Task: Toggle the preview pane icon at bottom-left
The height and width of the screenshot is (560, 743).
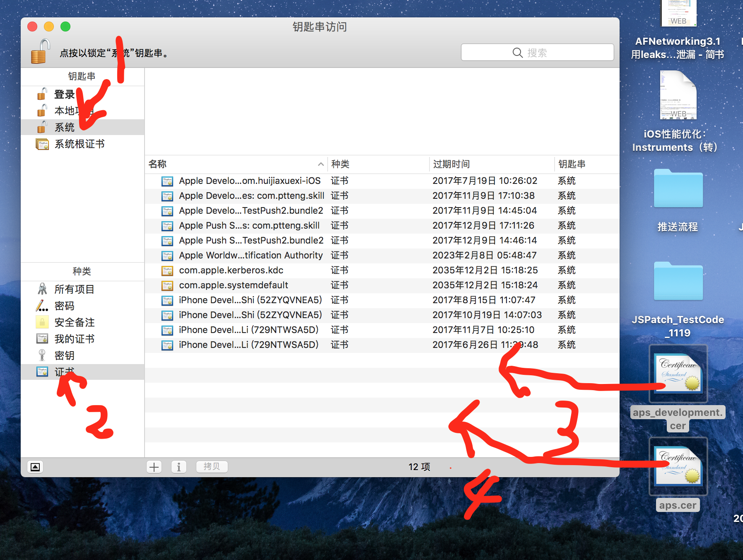Action: pos(35,467)
